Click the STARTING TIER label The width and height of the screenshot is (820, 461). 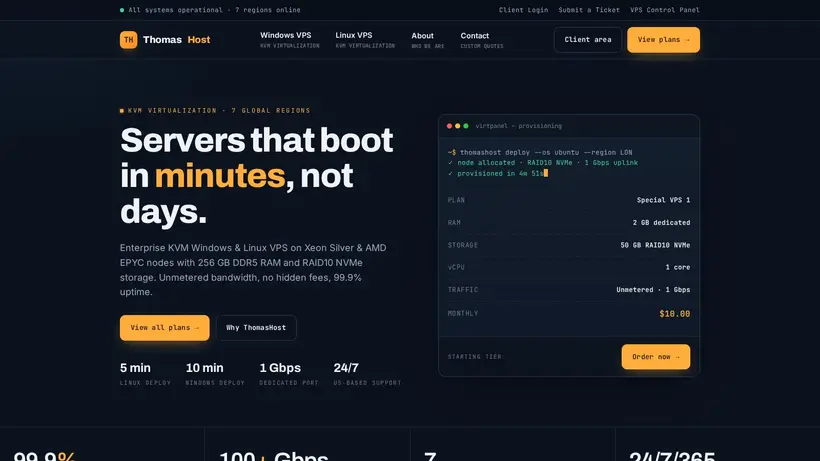coord(475,357)
